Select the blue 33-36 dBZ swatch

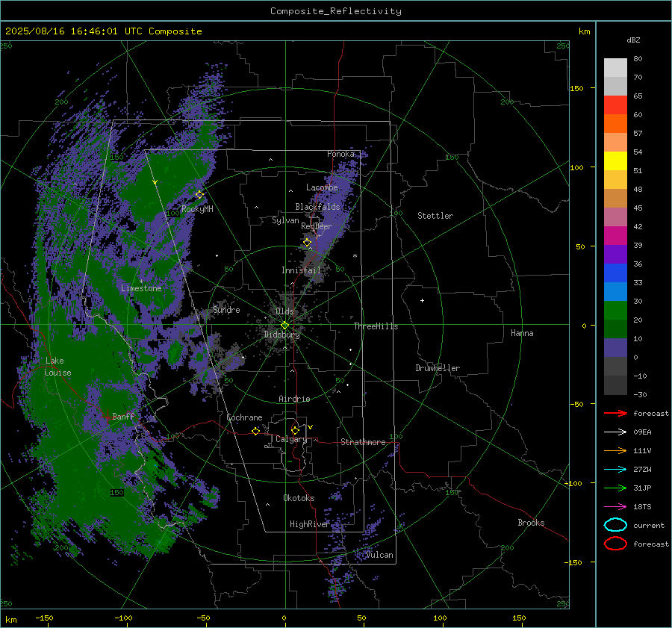tap(615, 273)
